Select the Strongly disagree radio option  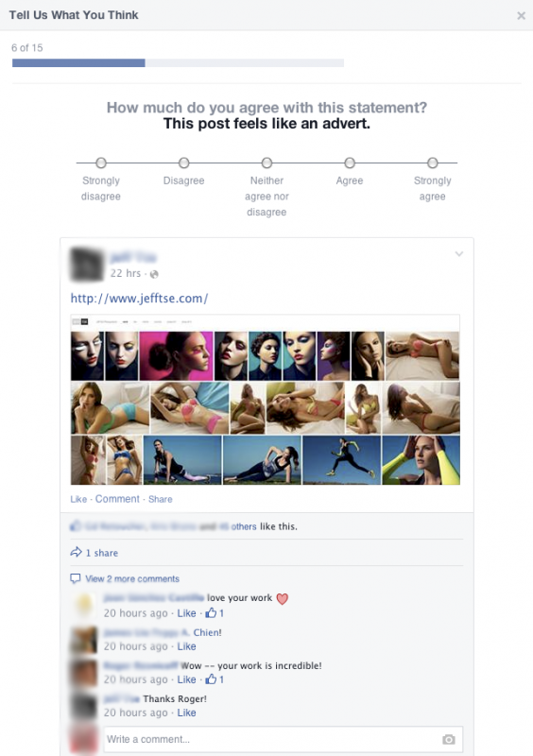point(101,163)
